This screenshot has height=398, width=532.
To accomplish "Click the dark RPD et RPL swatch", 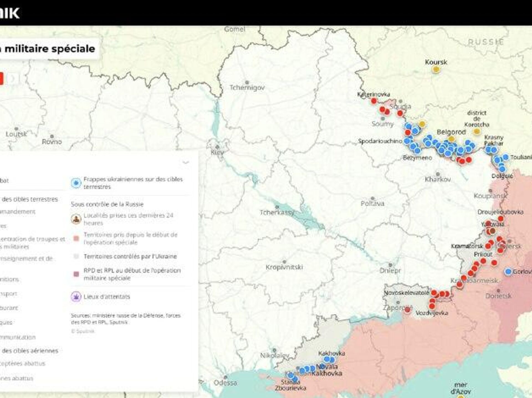I will click(76, 274).
